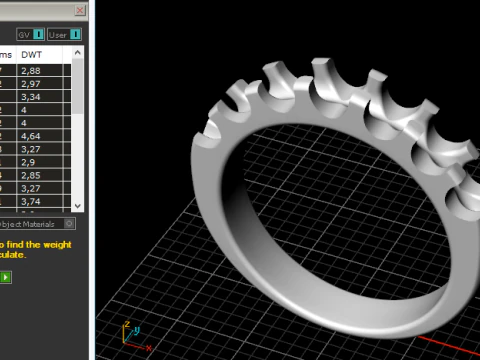The width and height of the screenshot is (480, 360).
Task: Click the materials list scroll-down arrow
Action: tap(78, 206)
